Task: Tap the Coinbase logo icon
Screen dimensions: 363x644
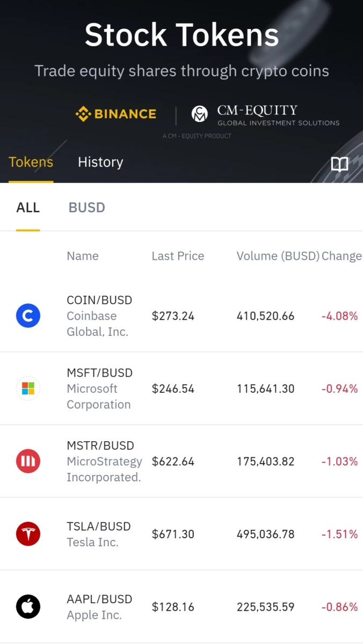Action: (28, 316)
